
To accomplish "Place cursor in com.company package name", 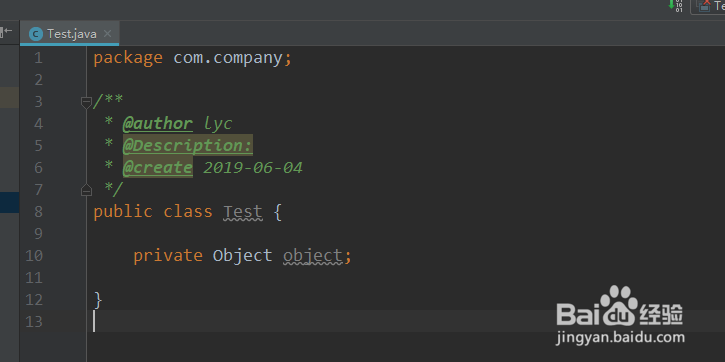I will click(x=227, y=58).
